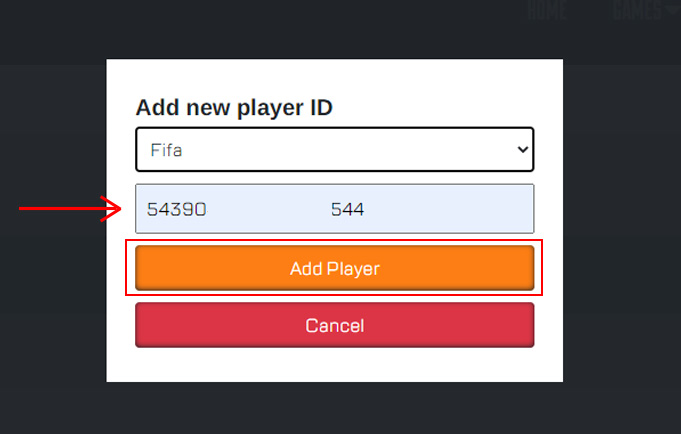This screenshot has width=681, height=434.
Task: Click the white dialog area below Cancel
Action: point(334,364)
